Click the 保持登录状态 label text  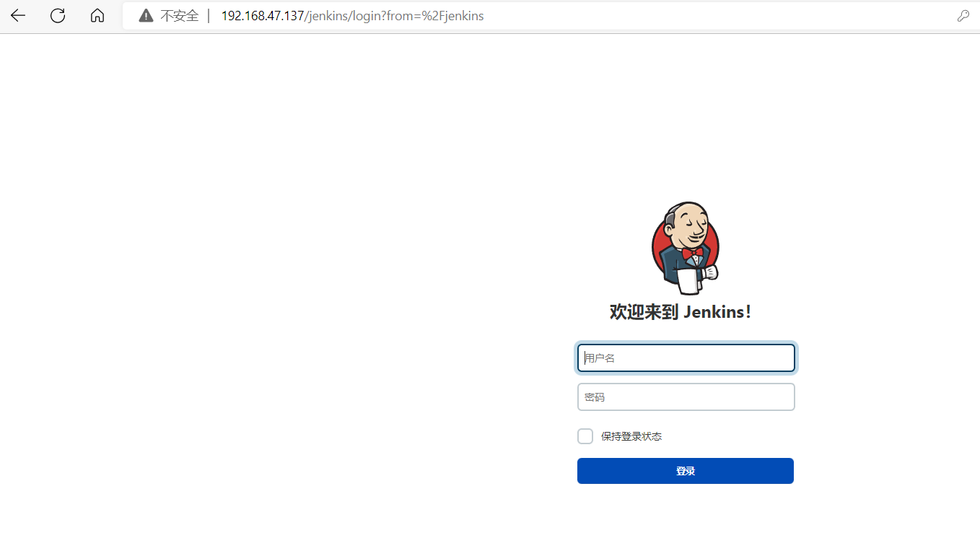tap(631, 436)
